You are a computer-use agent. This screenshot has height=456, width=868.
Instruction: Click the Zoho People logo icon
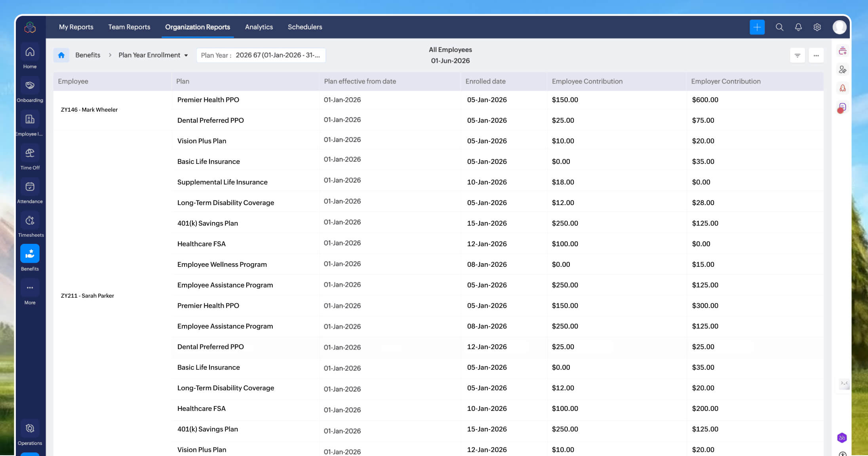coord(30,27)
